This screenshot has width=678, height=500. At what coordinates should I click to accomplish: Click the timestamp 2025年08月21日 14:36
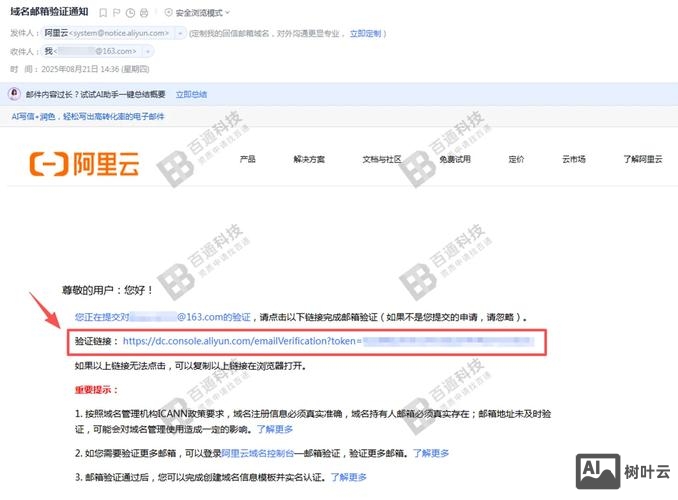pyautogui.click(x=80, y=69)
